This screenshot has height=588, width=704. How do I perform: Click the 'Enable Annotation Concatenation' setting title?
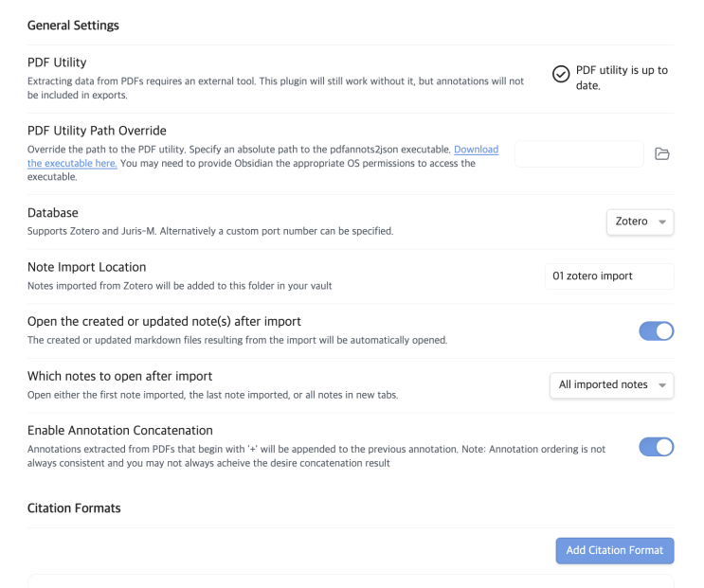[119, 431]
